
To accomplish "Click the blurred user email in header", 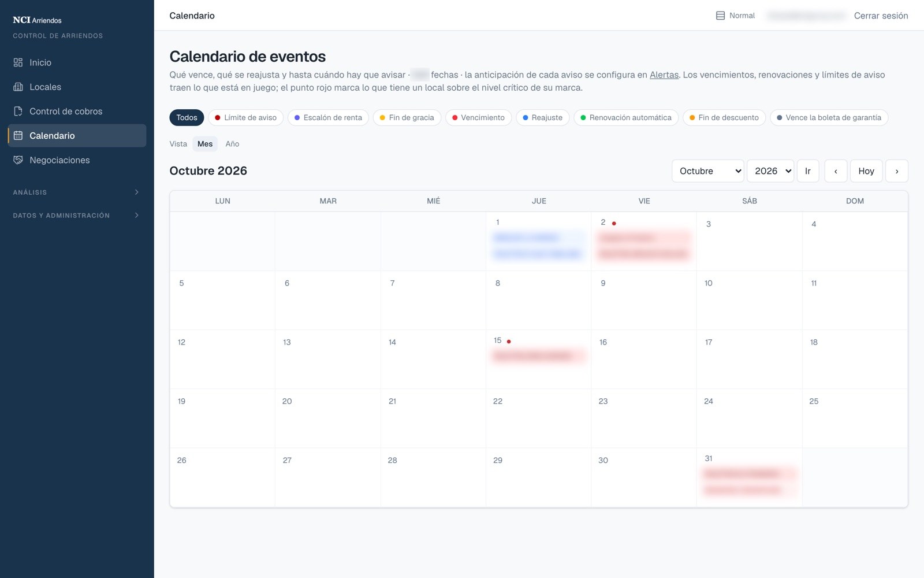I will click(806, 16).
